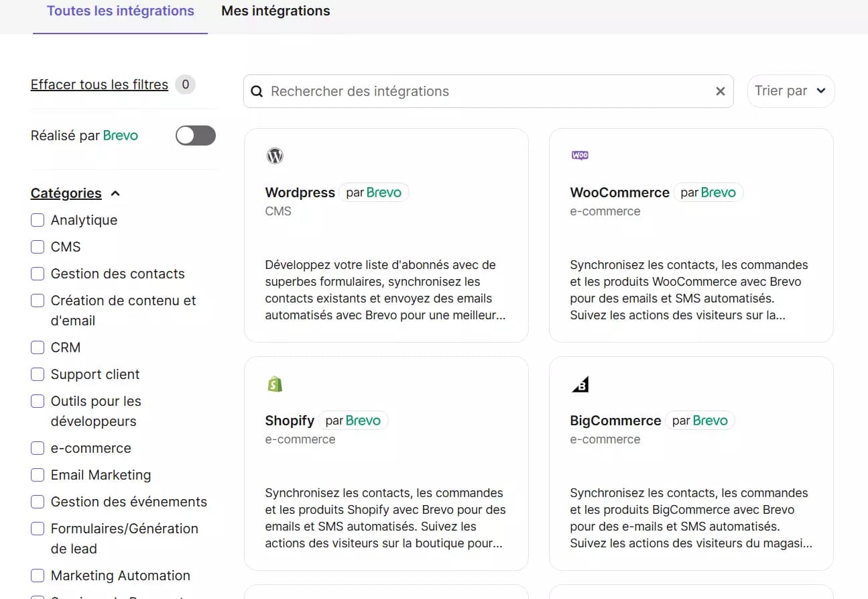Click Effacer tous les filtres link

click(x=99, y=85)
